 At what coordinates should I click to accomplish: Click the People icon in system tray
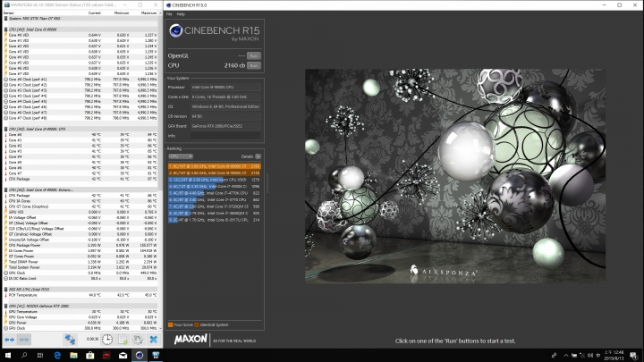pyautogui.click(x=554, y=355)
